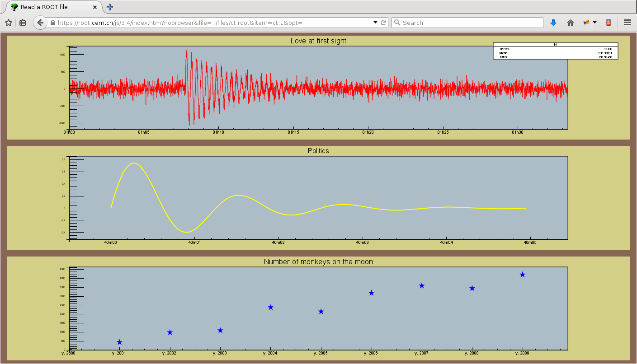Click the 'Love at first sight' plot title
637x364 pixels.
[318, 41]
